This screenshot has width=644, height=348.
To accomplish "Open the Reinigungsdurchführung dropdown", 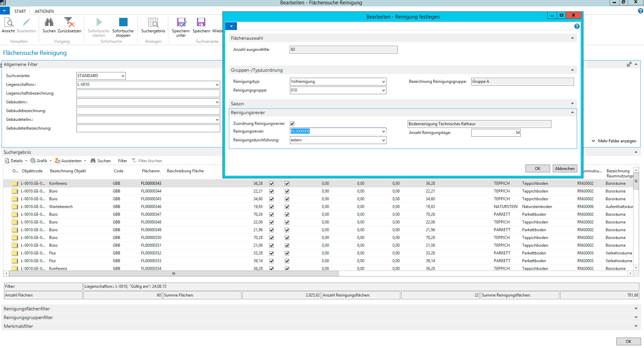I will click(383, 140).
